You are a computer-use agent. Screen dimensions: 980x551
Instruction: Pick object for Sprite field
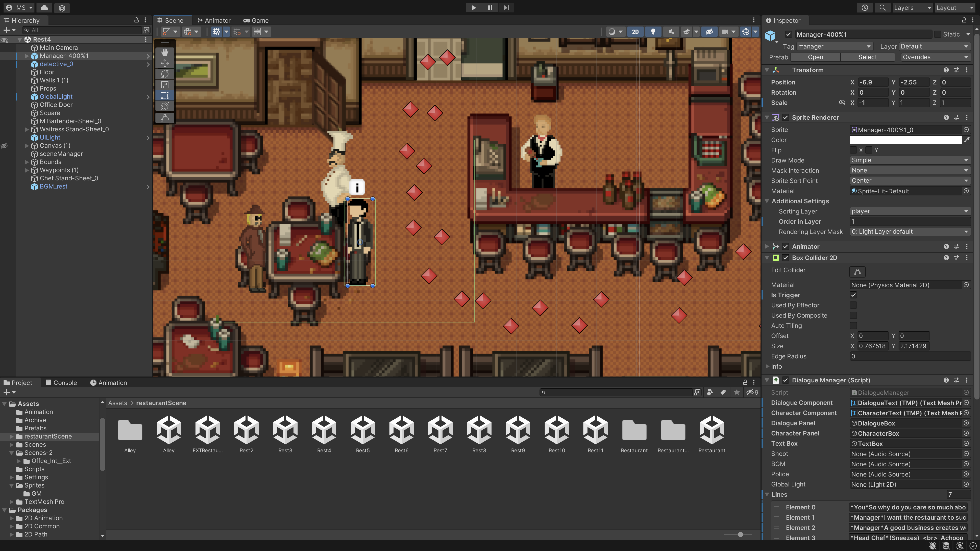point(966,130)
